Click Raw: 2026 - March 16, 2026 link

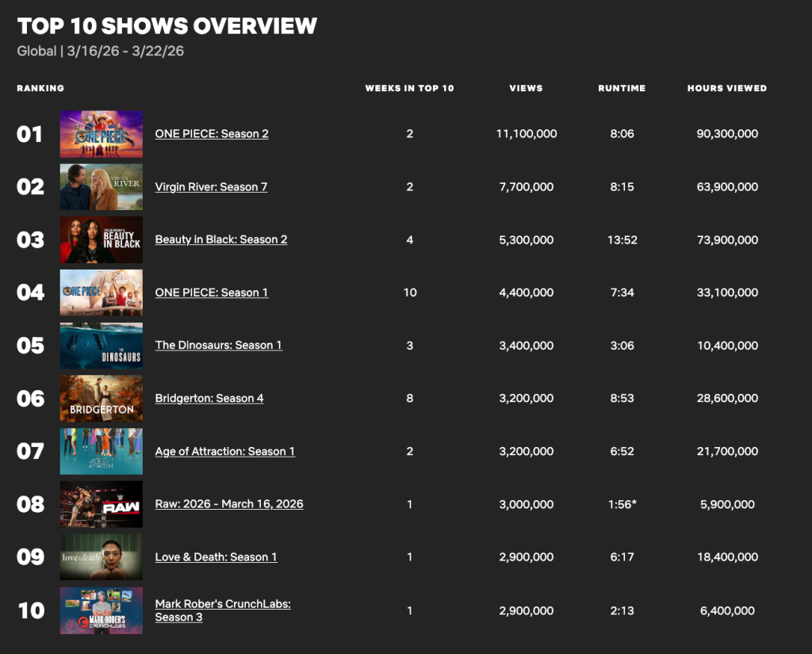coord(229,504)
